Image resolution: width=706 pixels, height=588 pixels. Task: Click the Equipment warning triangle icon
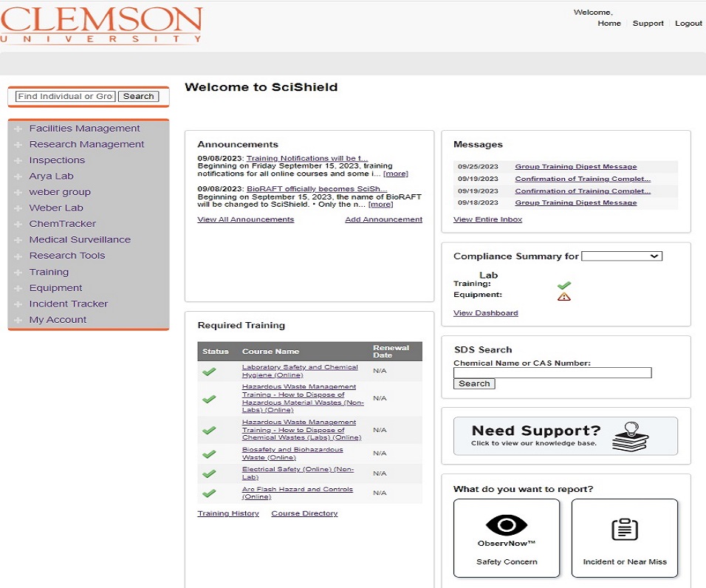[x=563, y=296]
